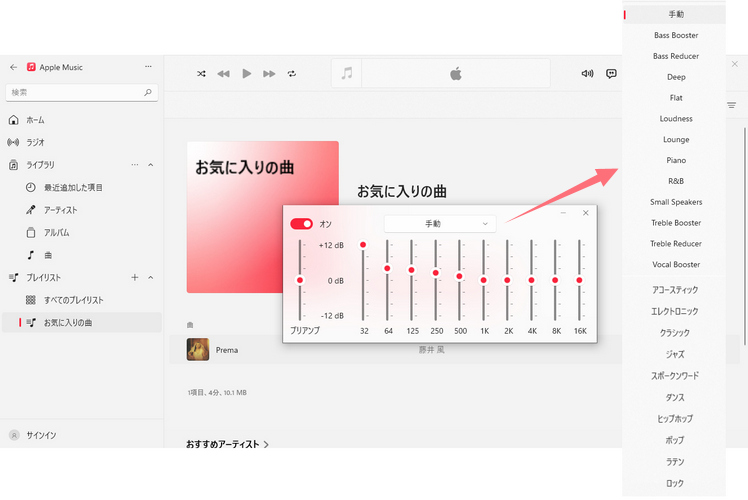
Task: Choose the ジャズ jazz preset
Action: [675, 354]
